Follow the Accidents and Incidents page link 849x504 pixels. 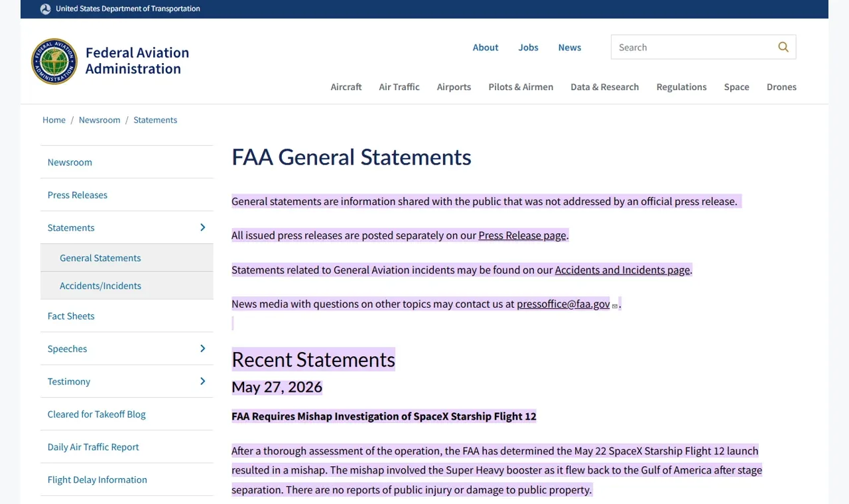pos(623,270)
